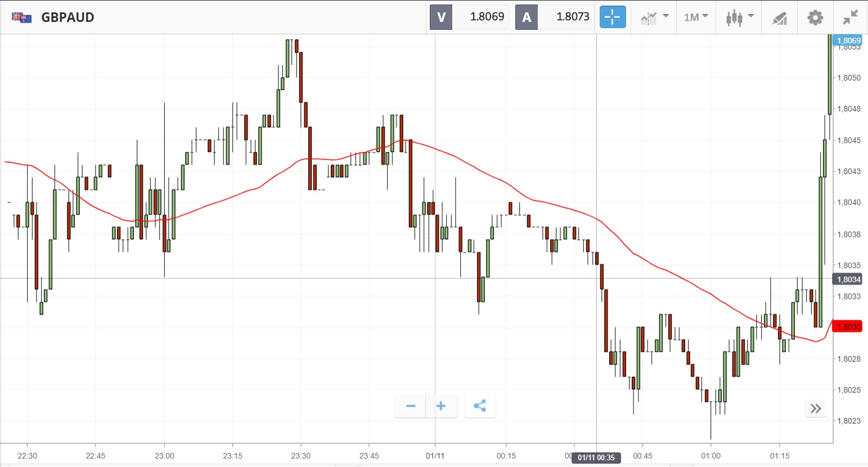Open the 1M timeframe dropdown
Viewport: 868px width, 467px height.
click(x=696, y=17)
